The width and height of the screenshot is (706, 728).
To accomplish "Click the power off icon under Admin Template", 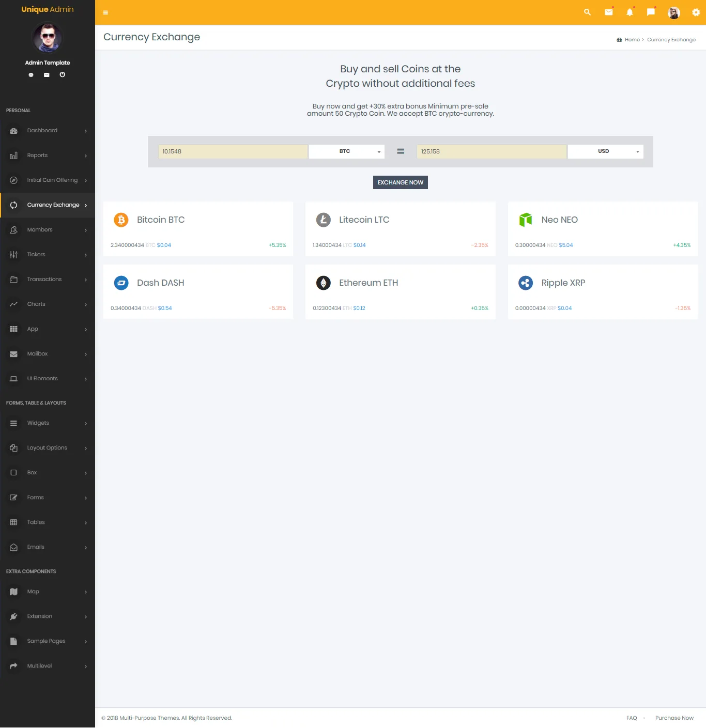I will (x=62, y=74).
